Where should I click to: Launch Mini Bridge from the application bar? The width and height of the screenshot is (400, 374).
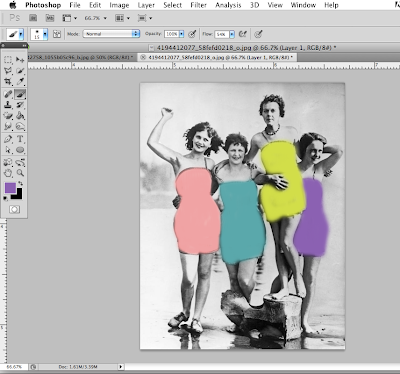pyautogui.click(x=50, y=18)
